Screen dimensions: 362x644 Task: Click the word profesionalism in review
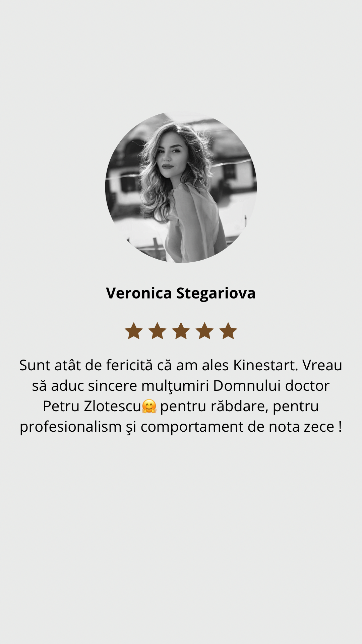[71, 427]
